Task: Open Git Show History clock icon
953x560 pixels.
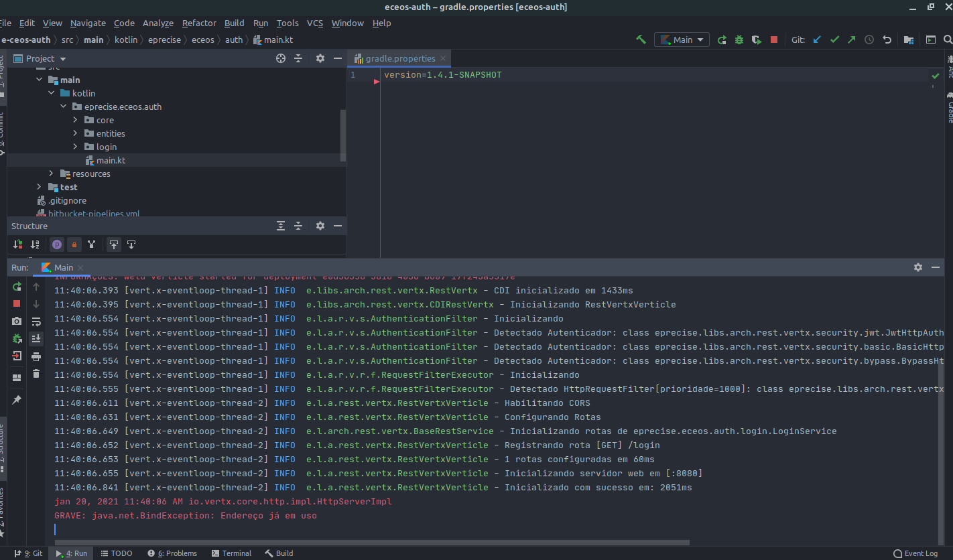Action: click(x=869, y=40)
